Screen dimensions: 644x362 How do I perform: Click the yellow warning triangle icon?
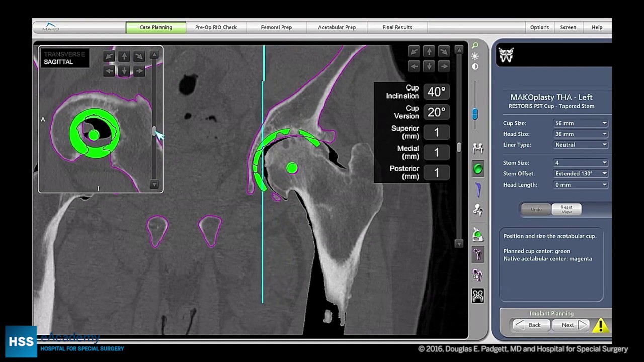(600, 325)
